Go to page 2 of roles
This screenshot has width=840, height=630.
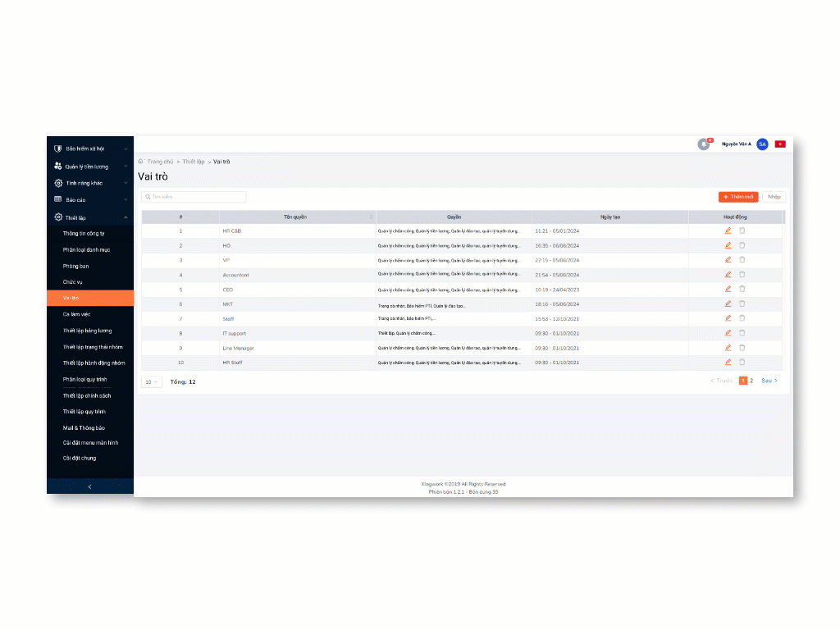[x=751, y=381]
